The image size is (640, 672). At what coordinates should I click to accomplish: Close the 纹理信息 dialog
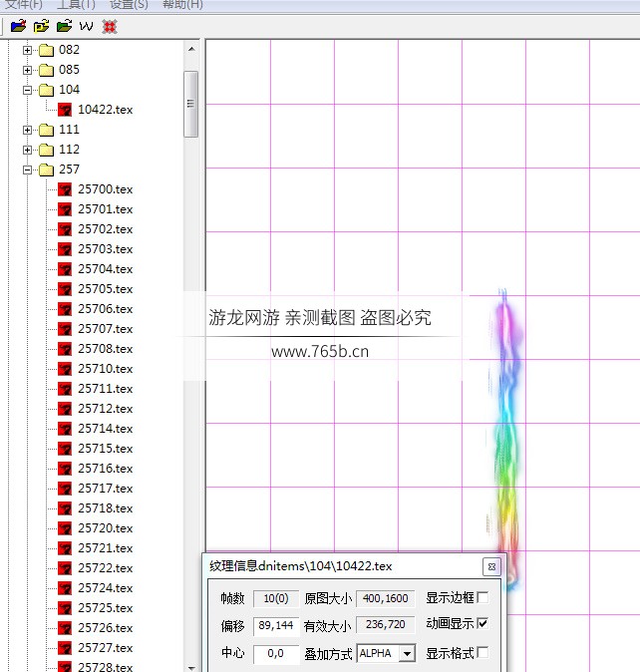coord(491,567)
